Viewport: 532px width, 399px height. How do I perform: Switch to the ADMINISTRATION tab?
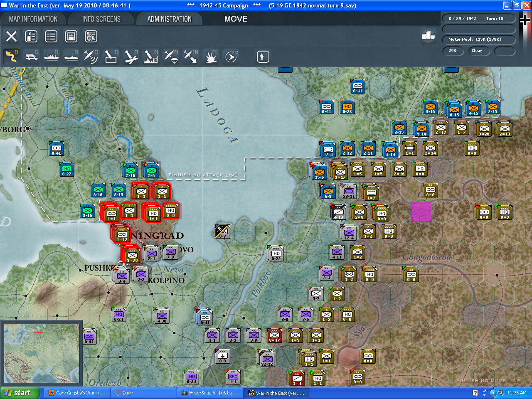tap(170, 19)
